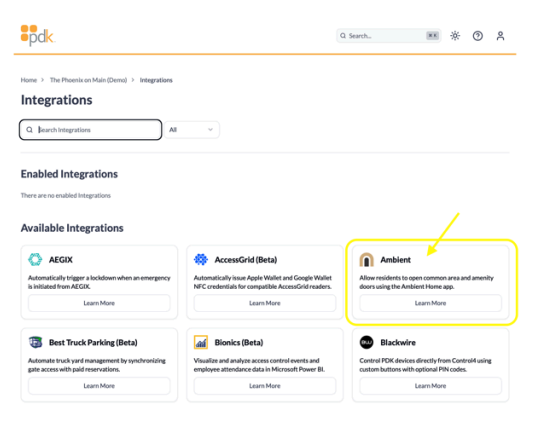Select the Best Truck Parking (Beta) title
The image size is (550, 428).
pyautogui.click(x=93, y=342)
